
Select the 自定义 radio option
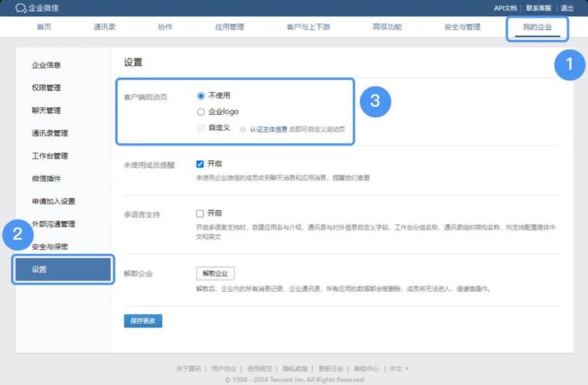point(201,128)
